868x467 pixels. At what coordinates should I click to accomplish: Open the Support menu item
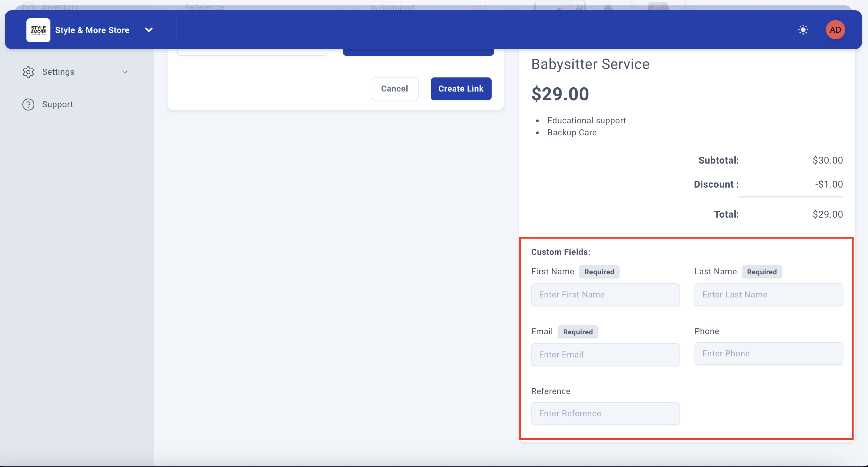point(58,104)
